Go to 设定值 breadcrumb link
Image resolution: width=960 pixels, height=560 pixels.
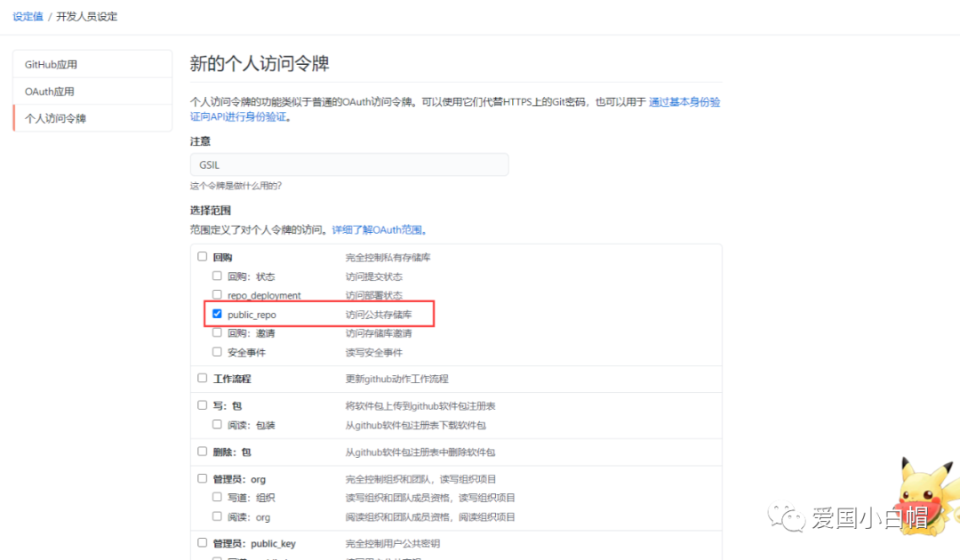pos(28,17)
